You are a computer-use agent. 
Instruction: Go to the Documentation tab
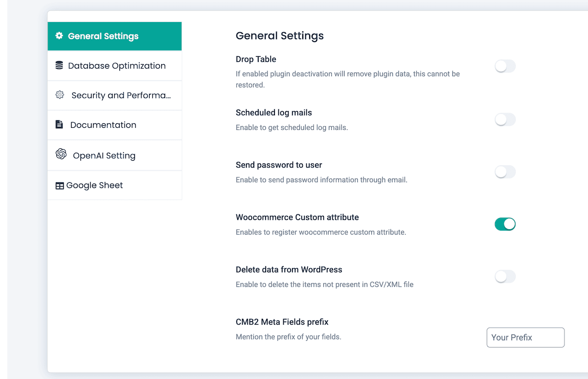pos(115,125)
